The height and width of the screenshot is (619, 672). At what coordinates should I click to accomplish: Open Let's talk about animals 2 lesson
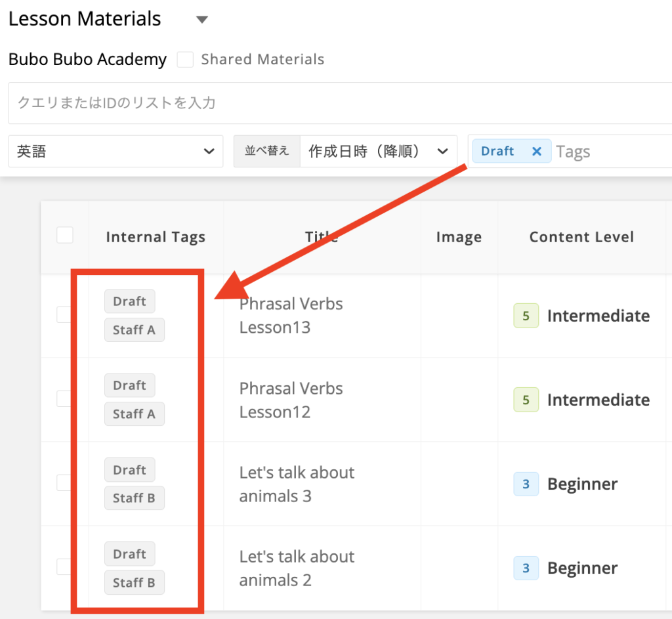coord(297,568)
